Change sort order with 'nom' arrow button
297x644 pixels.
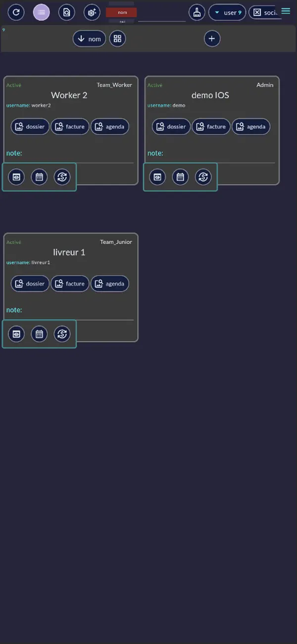pos(90,39)
